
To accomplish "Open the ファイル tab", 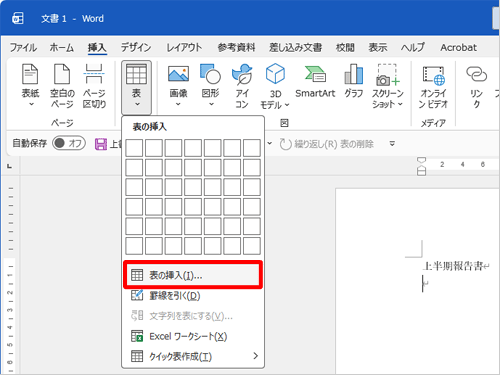I will tap(23, 48).
